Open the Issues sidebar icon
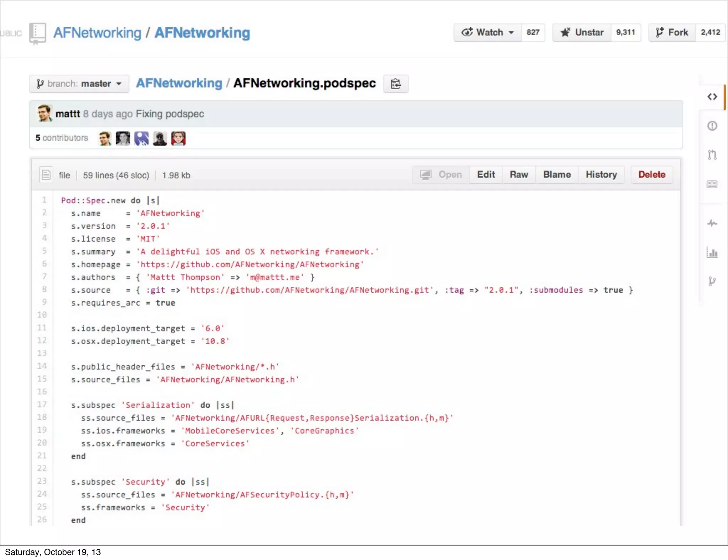 click(712, 126)
